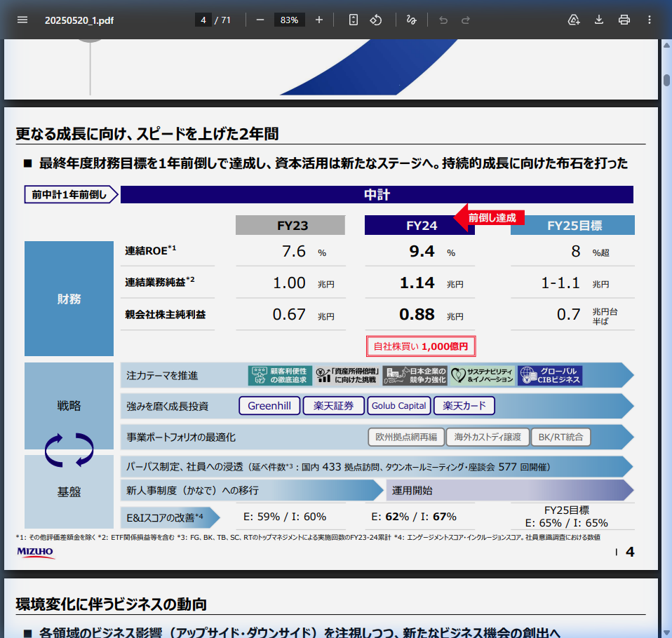Viewport: 672px width, 638px height.
Task: Click the サステナビリティ&イノベーション theme icon
Action: [483, 375]
